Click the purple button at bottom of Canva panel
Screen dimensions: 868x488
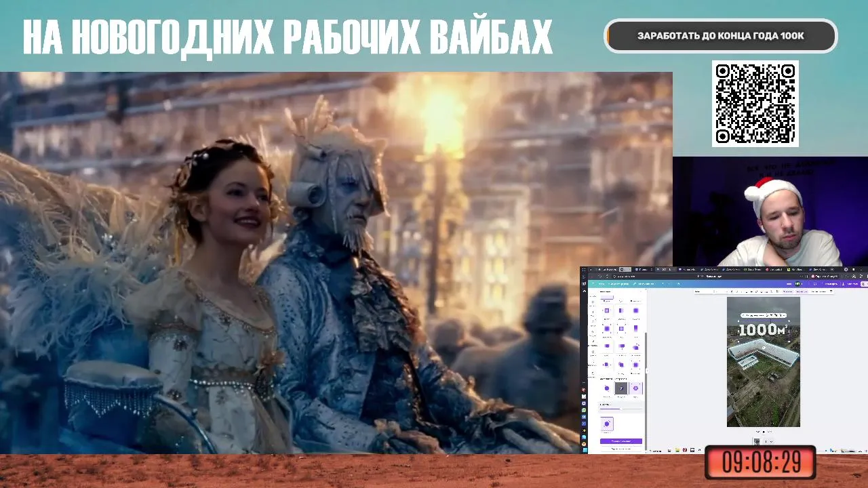621,441
